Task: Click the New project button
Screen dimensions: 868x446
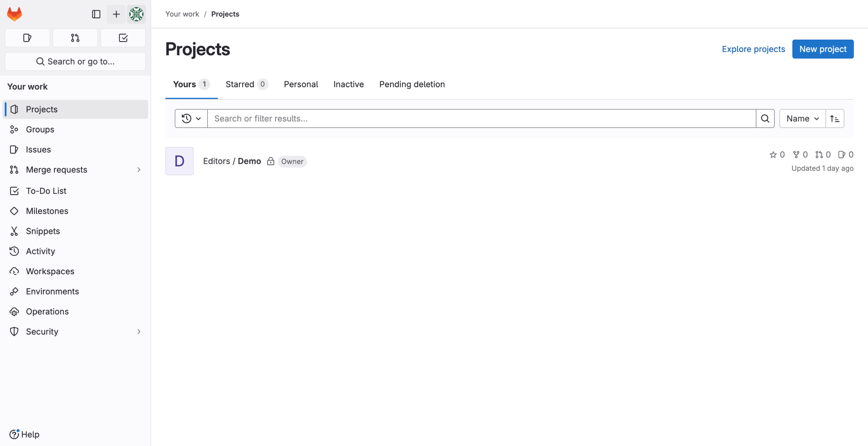Action: click(x=823, y=49)
